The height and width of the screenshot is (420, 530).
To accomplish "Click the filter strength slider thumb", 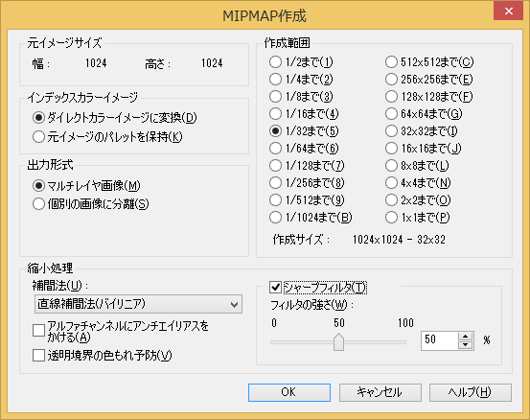I will pyautogui.click(x=338, y=342).
